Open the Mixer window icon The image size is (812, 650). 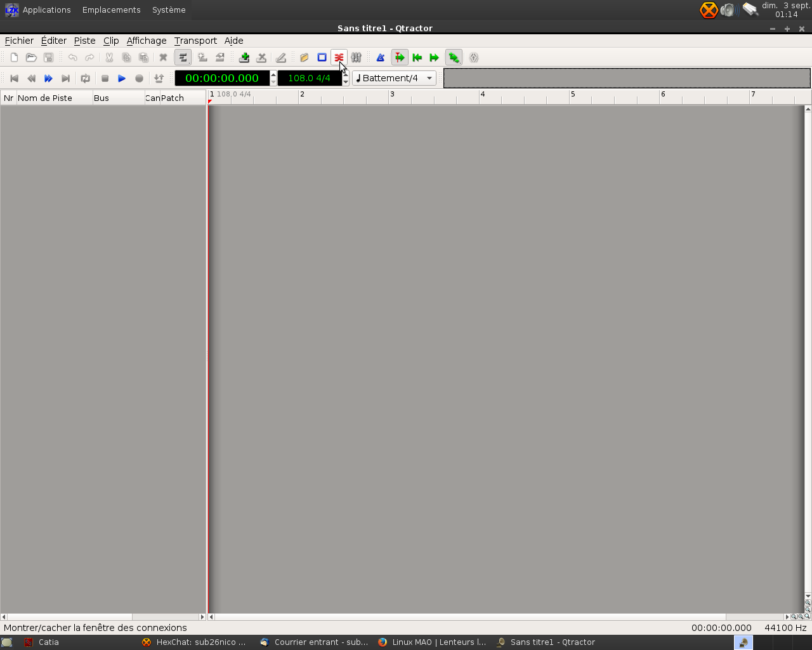357,58
